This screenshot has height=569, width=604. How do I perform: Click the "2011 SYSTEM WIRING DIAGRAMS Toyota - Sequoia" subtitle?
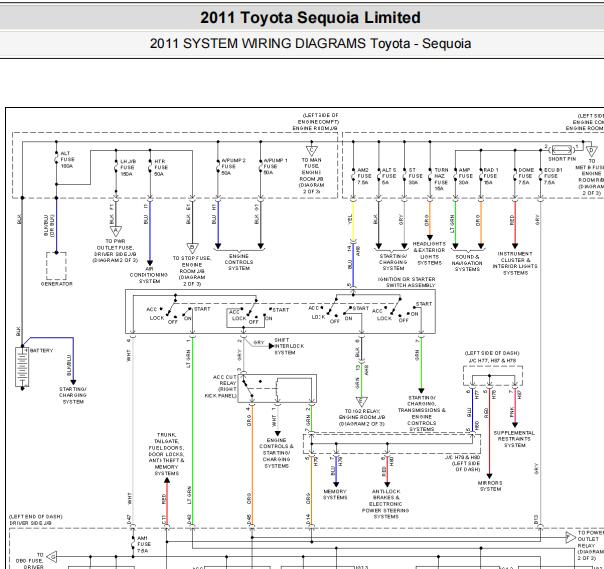310,43
